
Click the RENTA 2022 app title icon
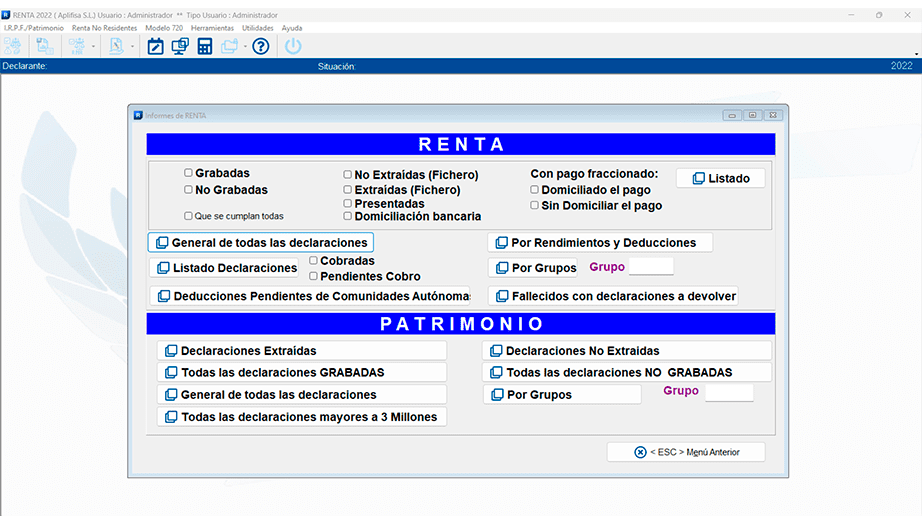(6, 15)
